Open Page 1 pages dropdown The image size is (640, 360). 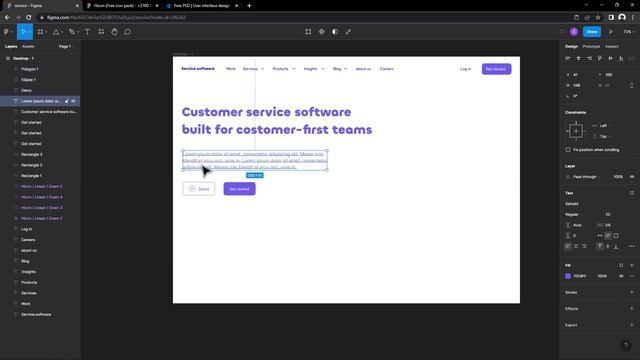(66, 47)
